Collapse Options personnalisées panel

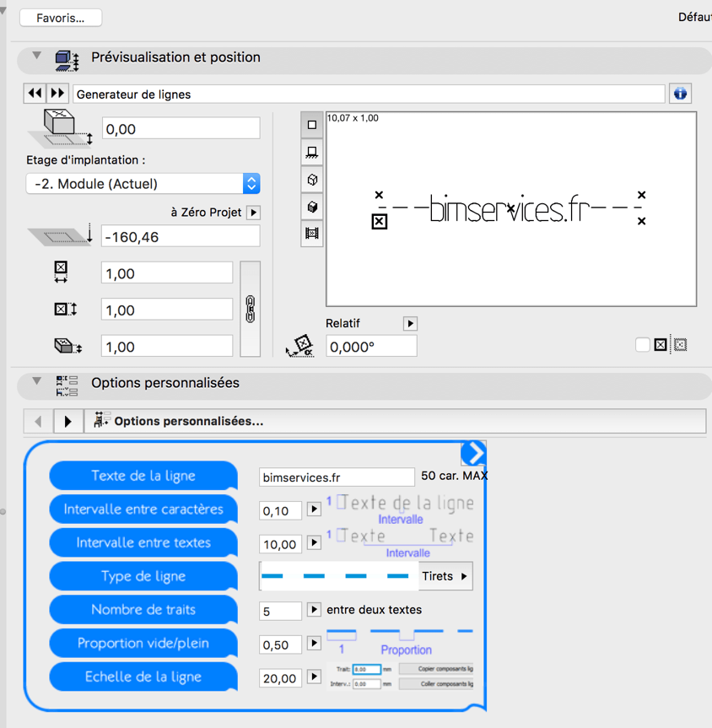pyautogui.click(x=36, y=381)
